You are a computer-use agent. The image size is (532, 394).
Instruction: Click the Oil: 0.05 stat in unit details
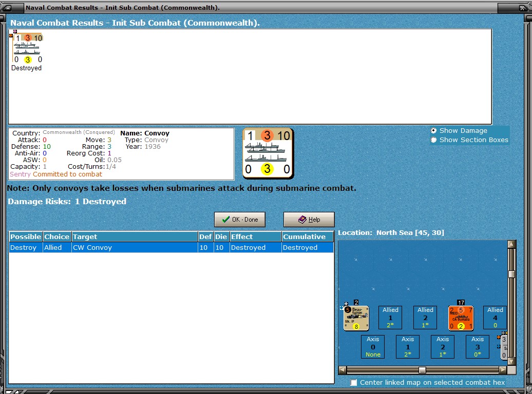point(108,160)
